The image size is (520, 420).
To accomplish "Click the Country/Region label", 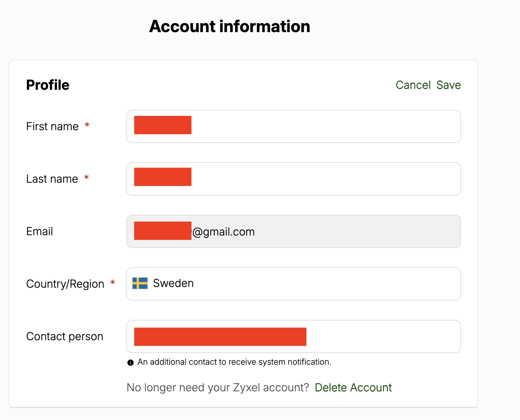I will 65,284.
